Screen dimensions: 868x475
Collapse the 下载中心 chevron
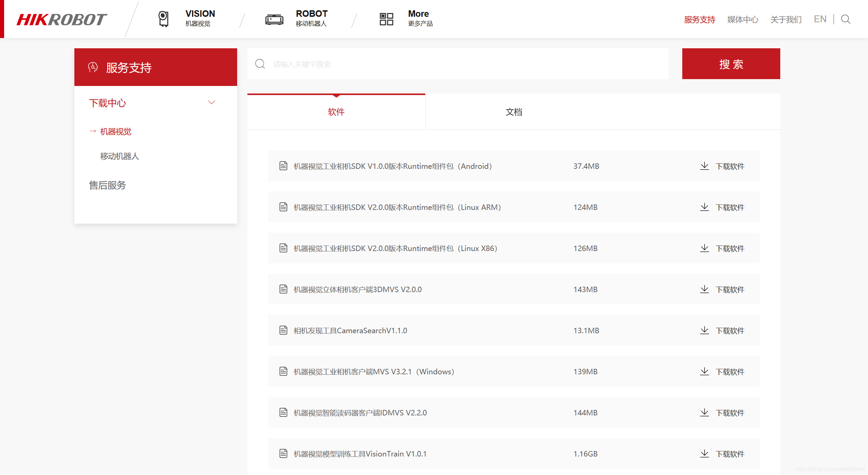coord(211,102)
